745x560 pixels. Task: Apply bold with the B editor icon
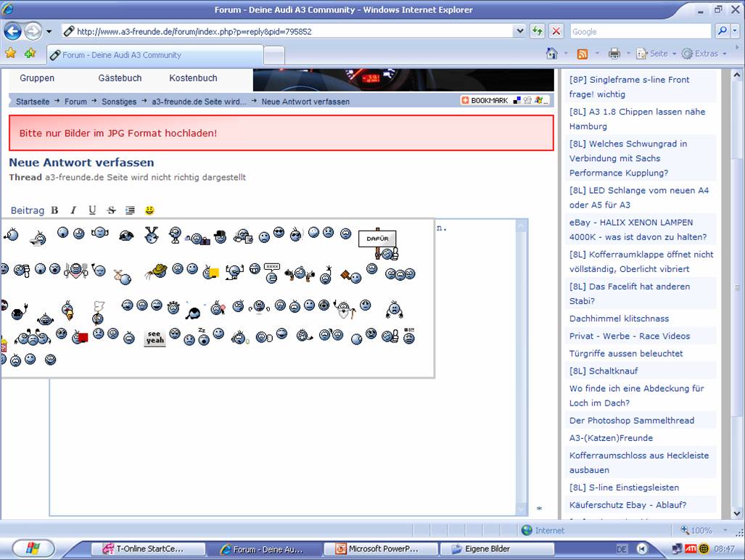(54, 210)
